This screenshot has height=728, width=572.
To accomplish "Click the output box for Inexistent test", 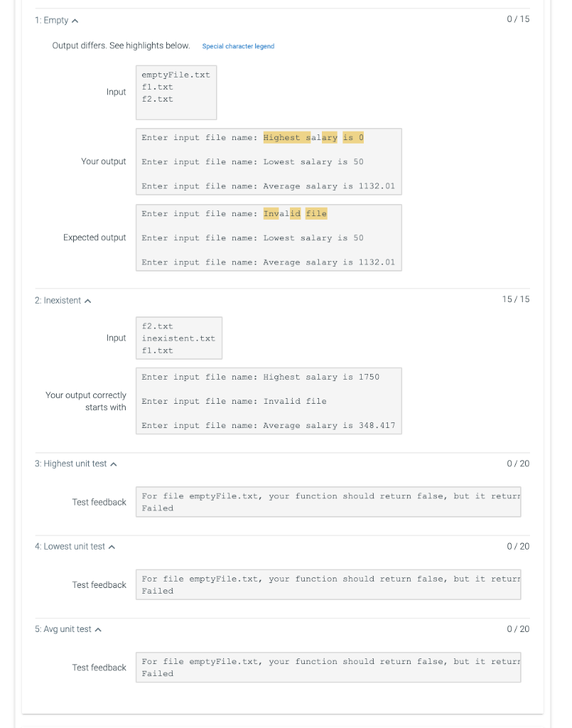I will click(269, 400).
